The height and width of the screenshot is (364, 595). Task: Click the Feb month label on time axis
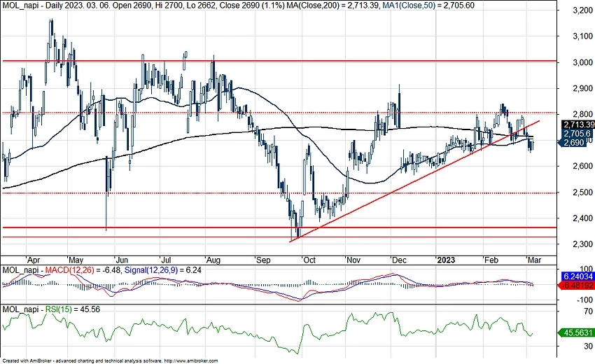click(491, 260)
